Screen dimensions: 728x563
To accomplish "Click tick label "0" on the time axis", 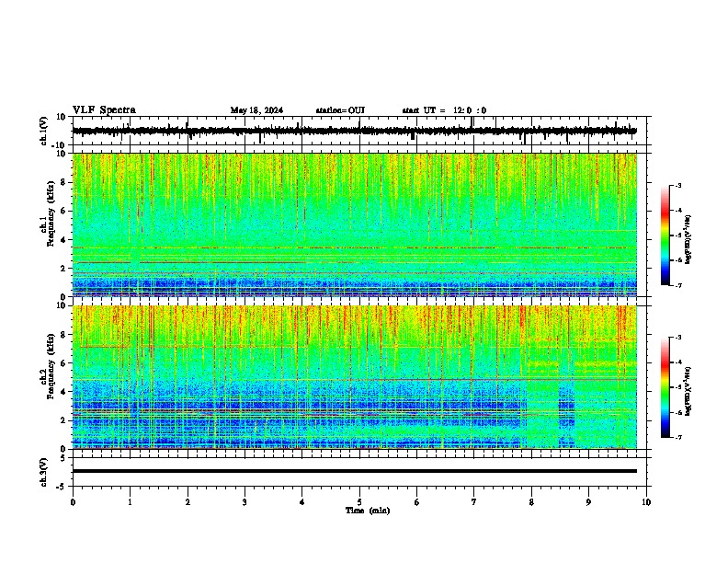I will click(x=73, y=502).
